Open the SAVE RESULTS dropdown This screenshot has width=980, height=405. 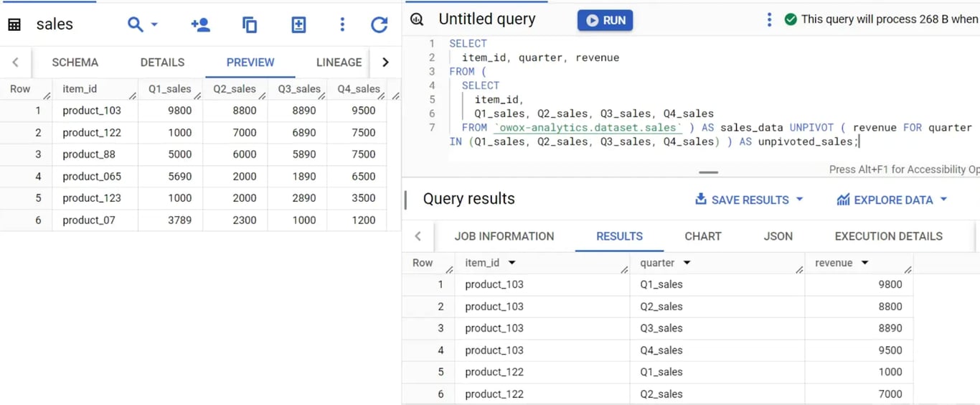click(x=749, y=200)
